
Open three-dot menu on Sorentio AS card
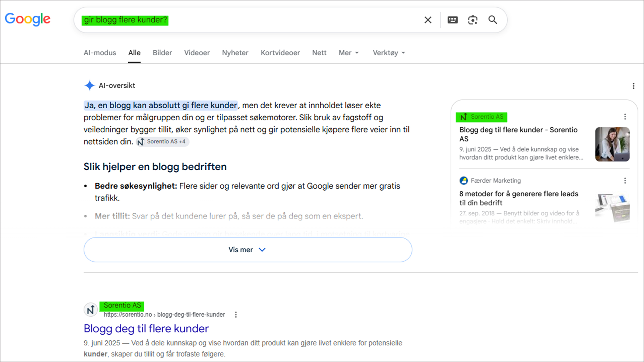(x=625, y=117)
